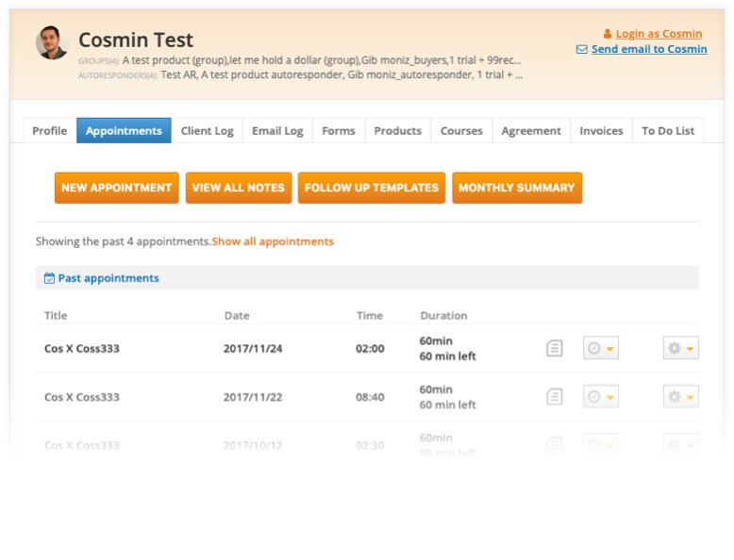This screenshot has width=734, height=560.
Task: Click Show all appointments link
Action: [273, 242]
